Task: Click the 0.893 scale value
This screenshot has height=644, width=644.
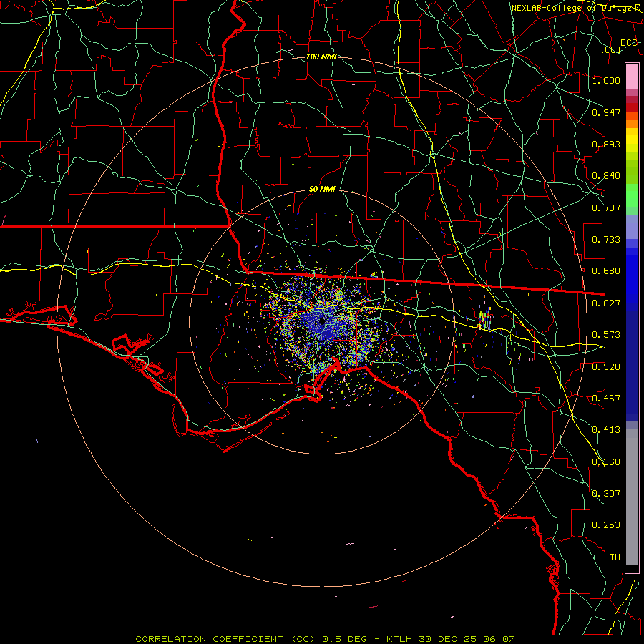Action: pyautogui.click(x=606, y=144)
